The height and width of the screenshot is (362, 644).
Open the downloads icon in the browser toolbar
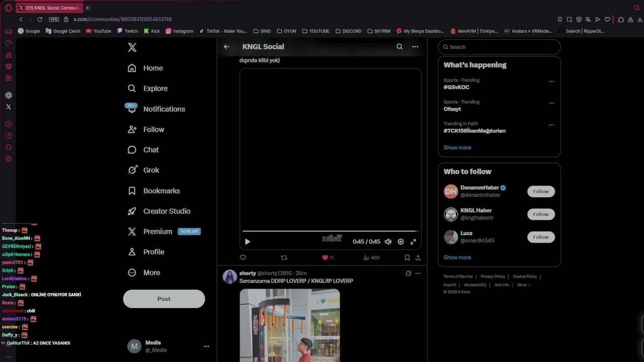click(x=640, y=20)
